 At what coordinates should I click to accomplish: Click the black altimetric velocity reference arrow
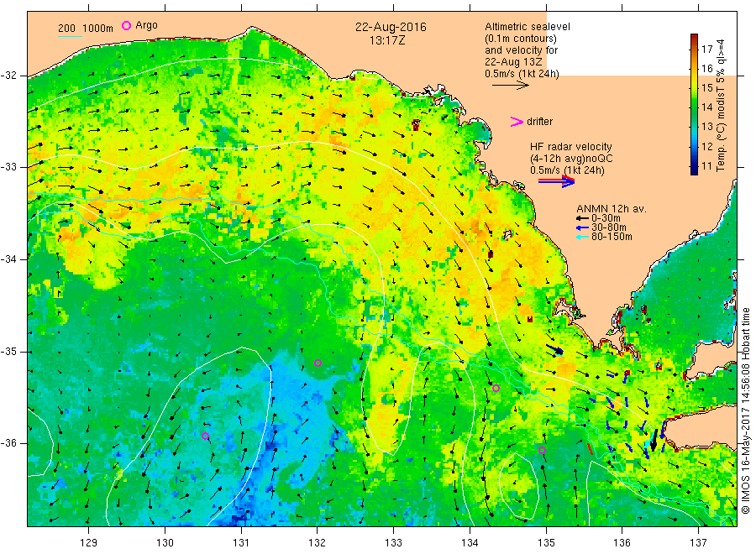pyautogui.click(x=511, y=86)
